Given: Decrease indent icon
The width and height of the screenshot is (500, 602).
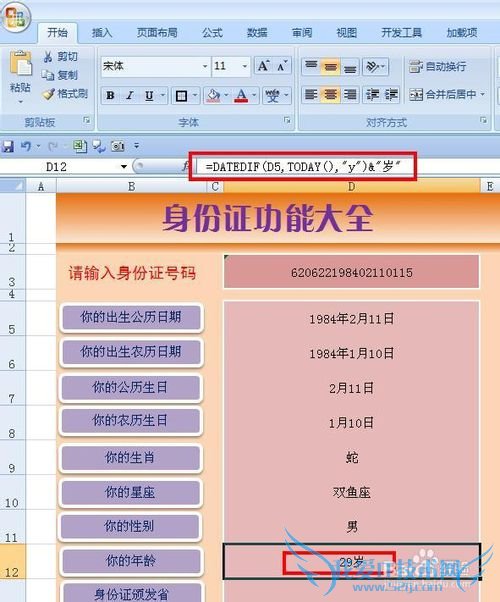Looking at the screenshot, I should [373, 94].
